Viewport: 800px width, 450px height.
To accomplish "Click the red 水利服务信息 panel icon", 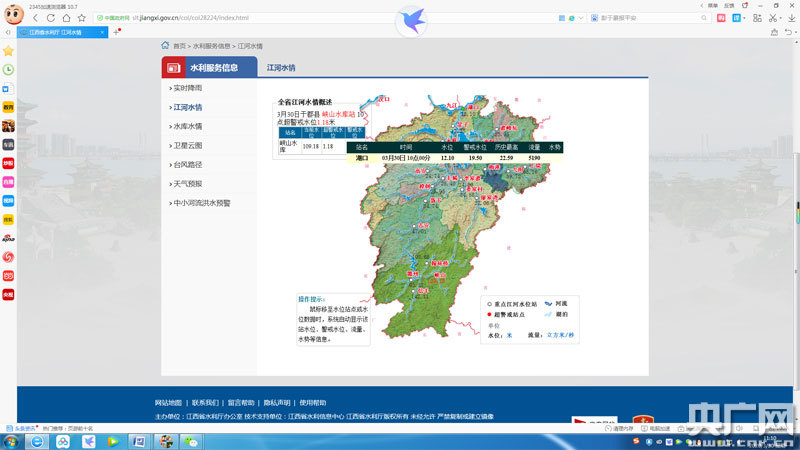I will pyautogui.click(x=173, y=68).
